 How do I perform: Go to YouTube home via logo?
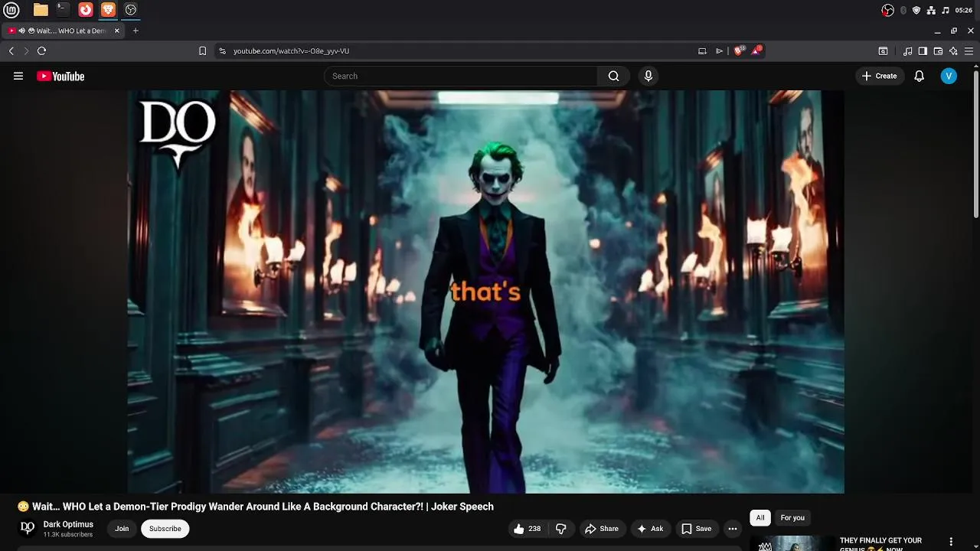pos(60,76)
